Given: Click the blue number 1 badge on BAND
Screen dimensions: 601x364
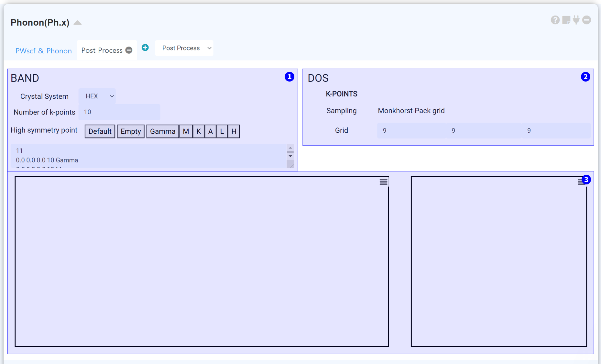Looking at the screenshot, I should 289,77.
